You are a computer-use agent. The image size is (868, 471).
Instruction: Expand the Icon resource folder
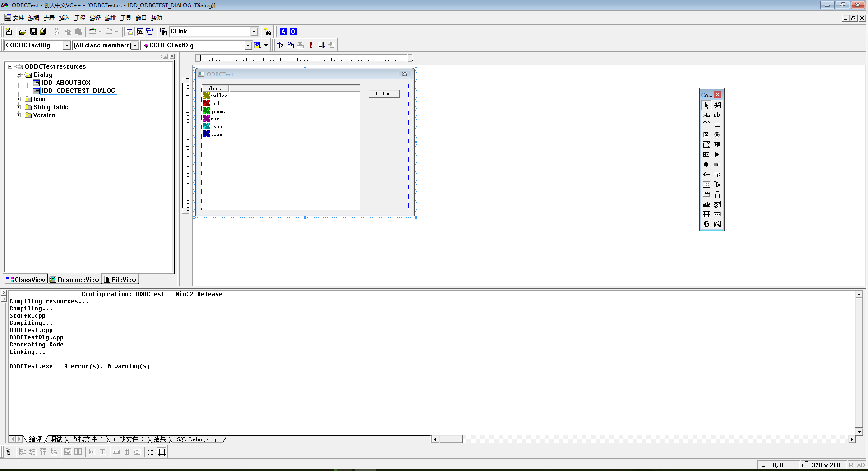[x=19, y=99]
